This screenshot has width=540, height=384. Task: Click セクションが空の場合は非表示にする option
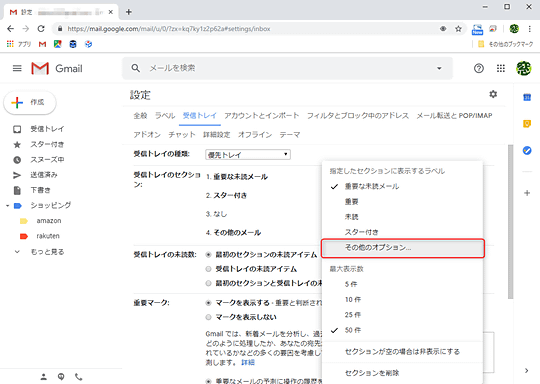pyautogui.click(x=402, y=352)
